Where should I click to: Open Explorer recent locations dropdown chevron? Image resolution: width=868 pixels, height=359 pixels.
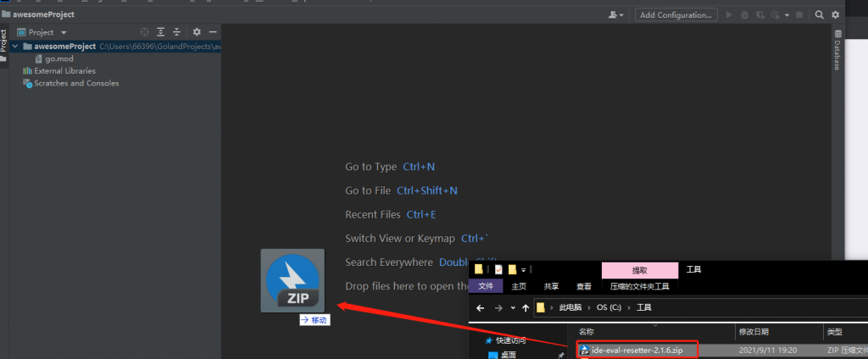[x=513, y=307]
